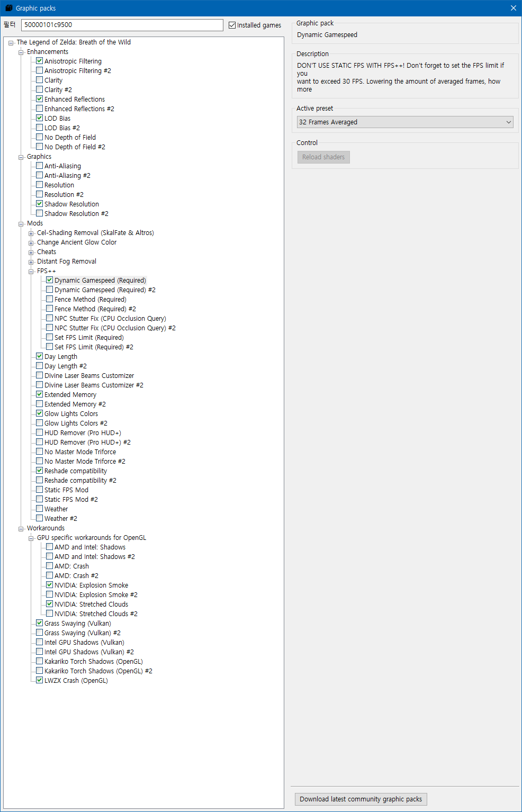522x812 pixels.
Task: Open the Active preset dropdown
Action: [405, 122]
